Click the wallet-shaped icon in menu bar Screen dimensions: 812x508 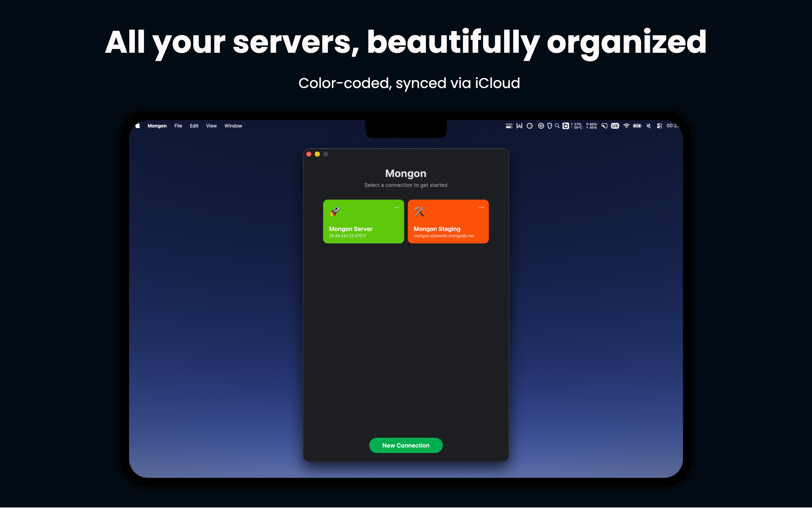pos(549,126)
